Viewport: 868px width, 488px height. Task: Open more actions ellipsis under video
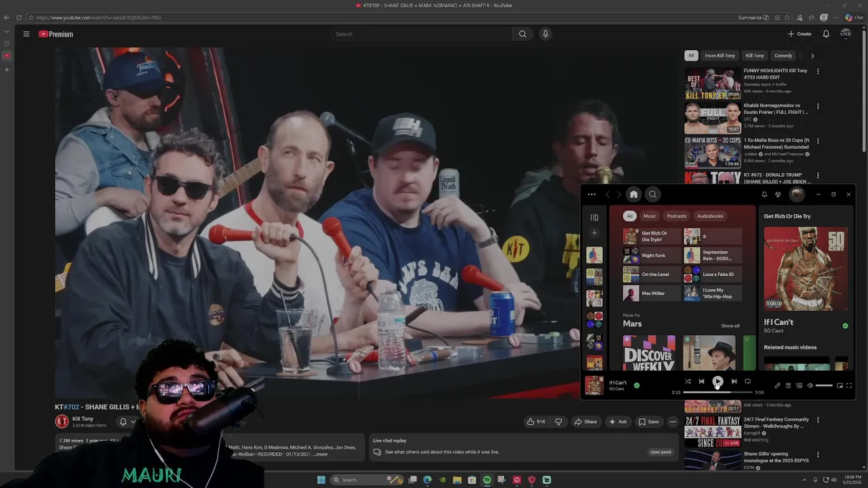pyautogui.click(x=673, y=422)
